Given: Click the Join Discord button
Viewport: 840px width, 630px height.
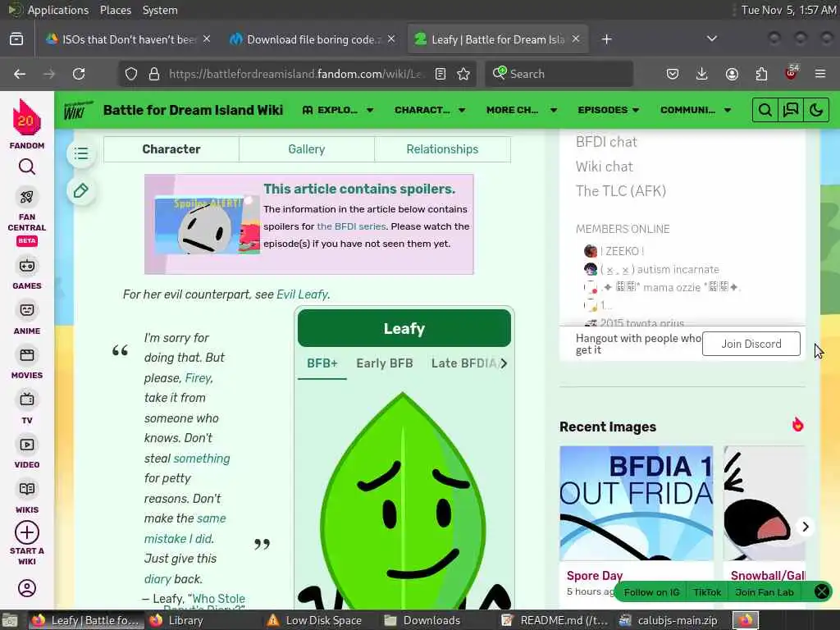Looking at the screenshot, I should 751,344.
